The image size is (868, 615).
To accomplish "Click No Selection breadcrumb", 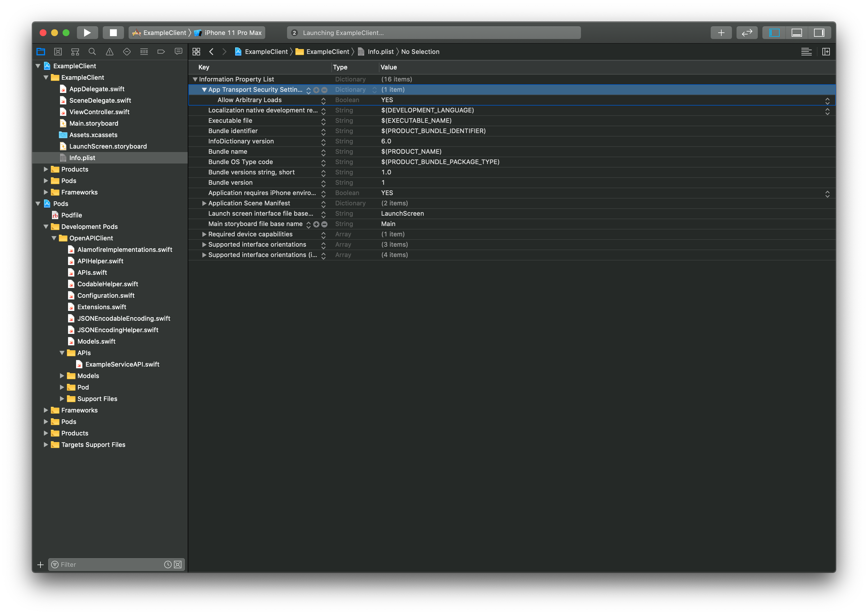I will tap(420, 52).
